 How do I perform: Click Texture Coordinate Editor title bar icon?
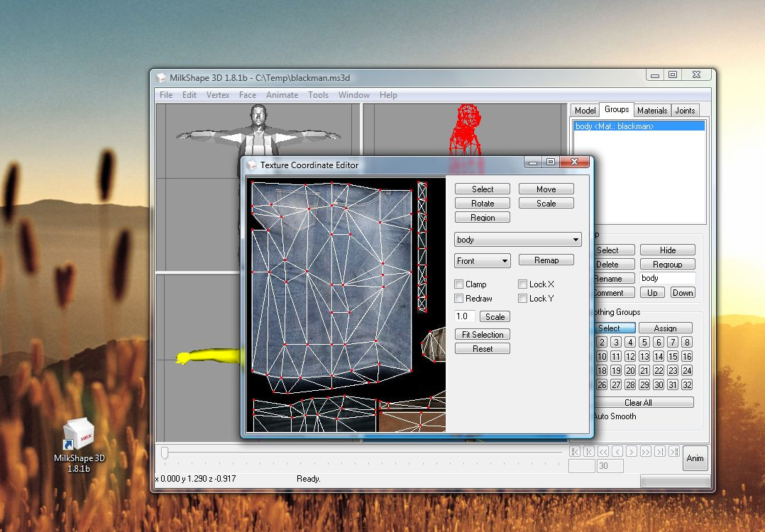coord(251,165)
